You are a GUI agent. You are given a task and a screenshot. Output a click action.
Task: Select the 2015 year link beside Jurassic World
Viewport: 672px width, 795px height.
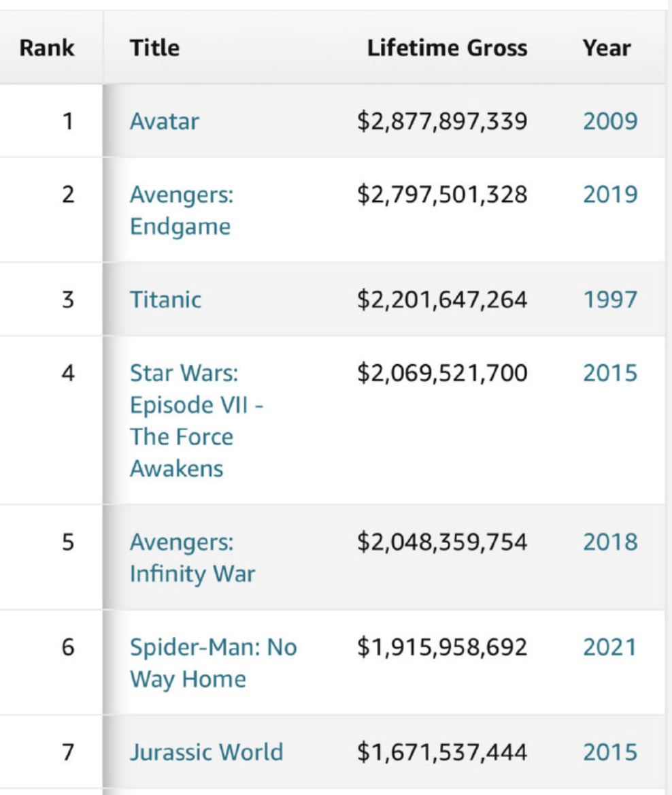point(610,752)
